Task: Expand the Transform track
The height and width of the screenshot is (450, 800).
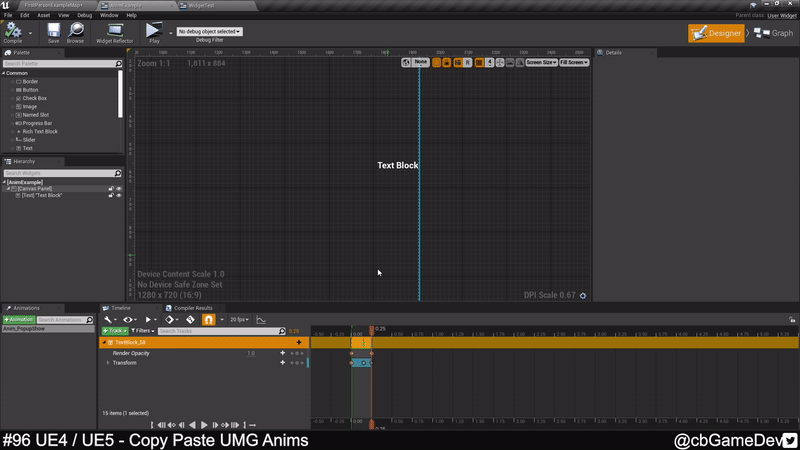Action: point(108,363)
